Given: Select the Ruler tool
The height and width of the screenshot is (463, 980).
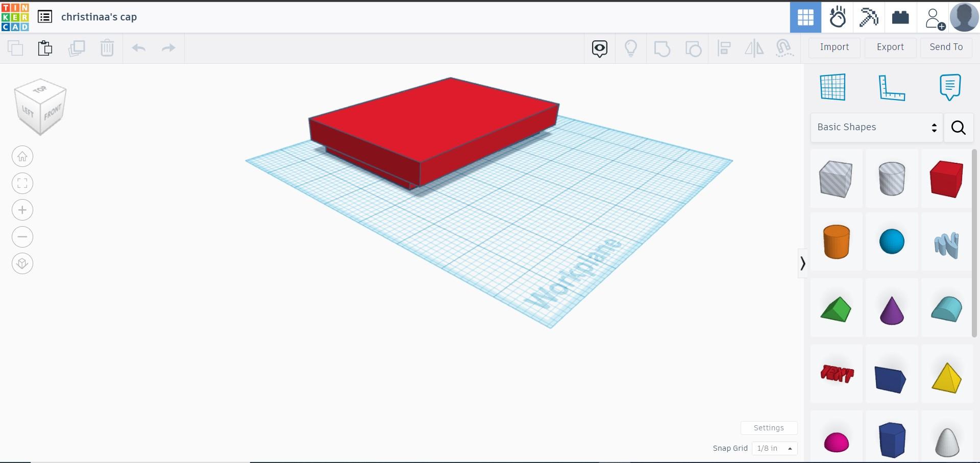Looking at the screenshot, I should [x=891, y=87].
